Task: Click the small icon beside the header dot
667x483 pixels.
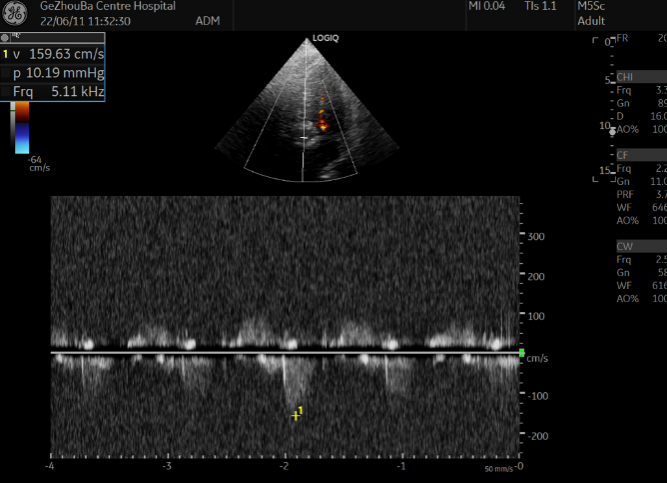Action: point(15,37)
